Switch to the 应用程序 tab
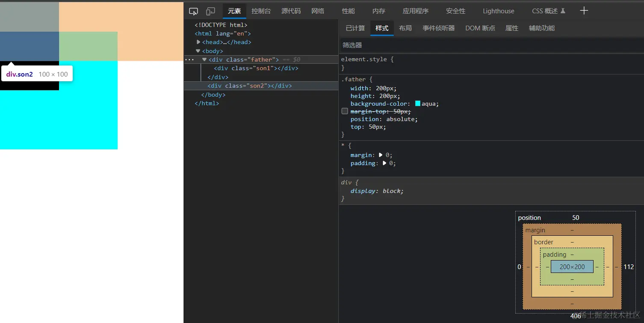The image size is (644, 323). tap(416, 11)
